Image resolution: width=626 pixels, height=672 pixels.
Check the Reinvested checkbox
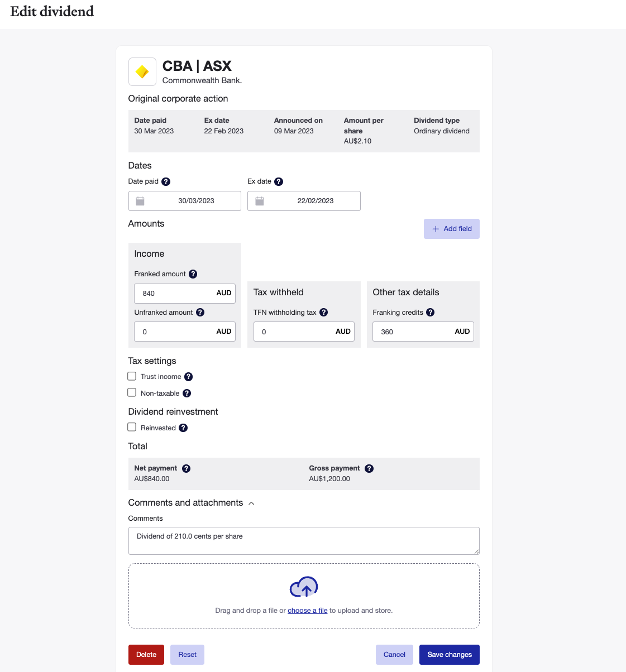coord(132,427)
